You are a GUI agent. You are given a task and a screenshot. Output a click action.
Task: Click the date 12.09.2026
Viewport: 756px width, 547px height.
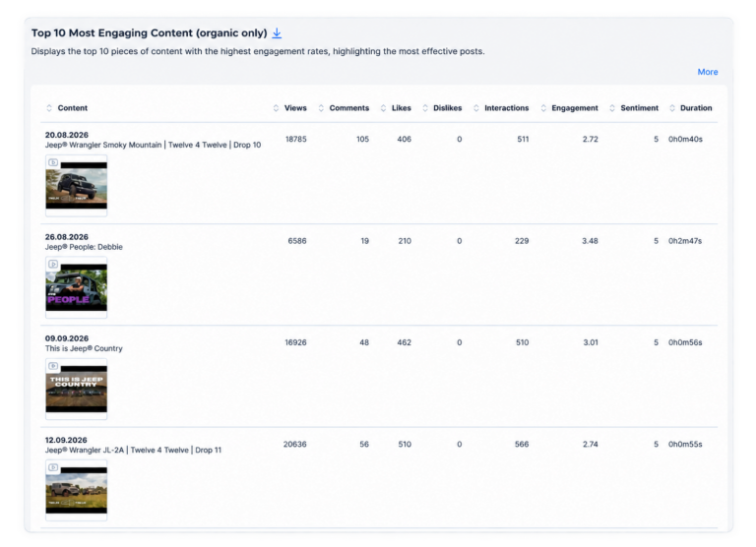coord(66,441)
